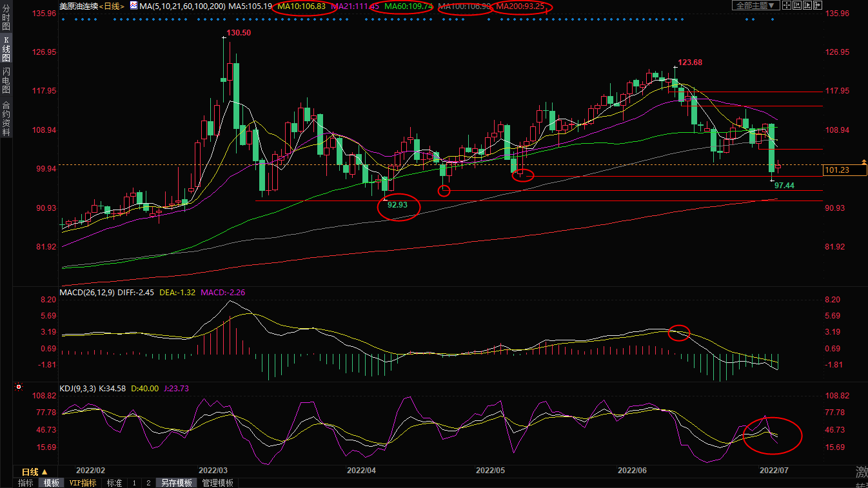Click the playback arrow icon in top-right toolbar
868x488 pixels.
coord(809,6)
